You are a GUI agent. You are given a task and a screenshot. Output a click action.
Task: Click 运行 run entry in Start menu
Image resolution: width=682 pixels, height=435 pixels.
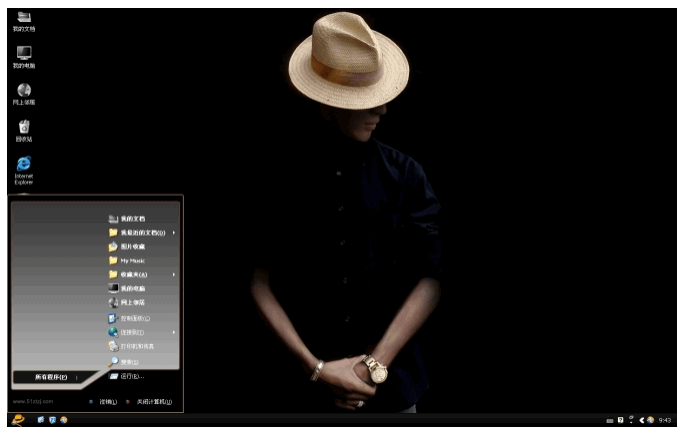click(130, 376)
